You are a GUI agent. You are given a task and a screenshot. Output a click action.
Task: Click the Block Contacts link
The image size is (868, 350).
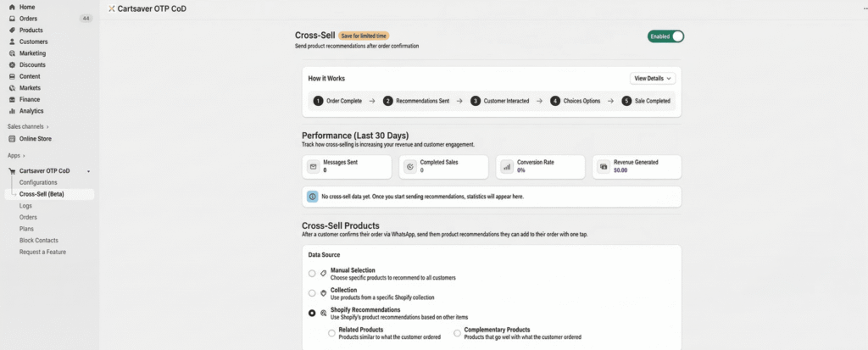click(x=39, y=240)
